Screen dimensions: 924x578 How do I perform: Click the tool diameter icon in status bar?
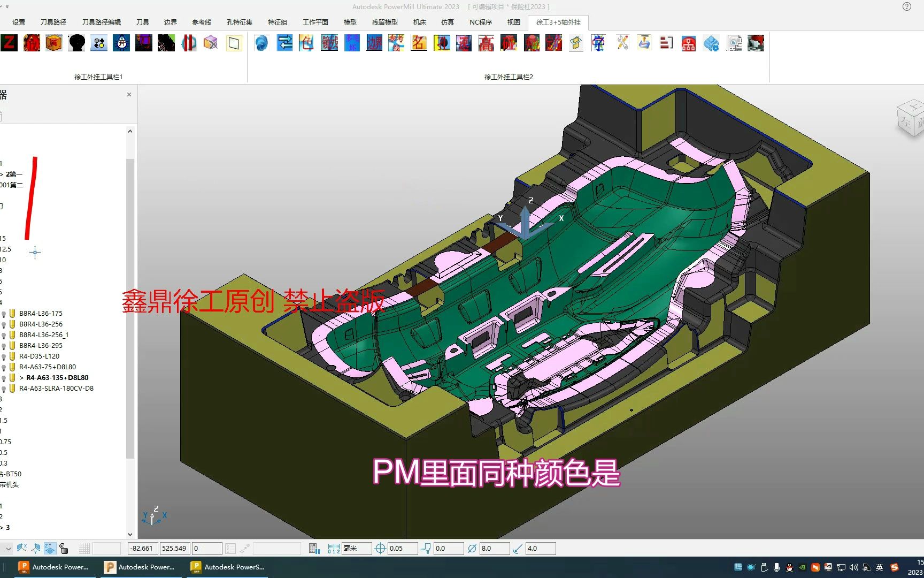tap(472, 549)
